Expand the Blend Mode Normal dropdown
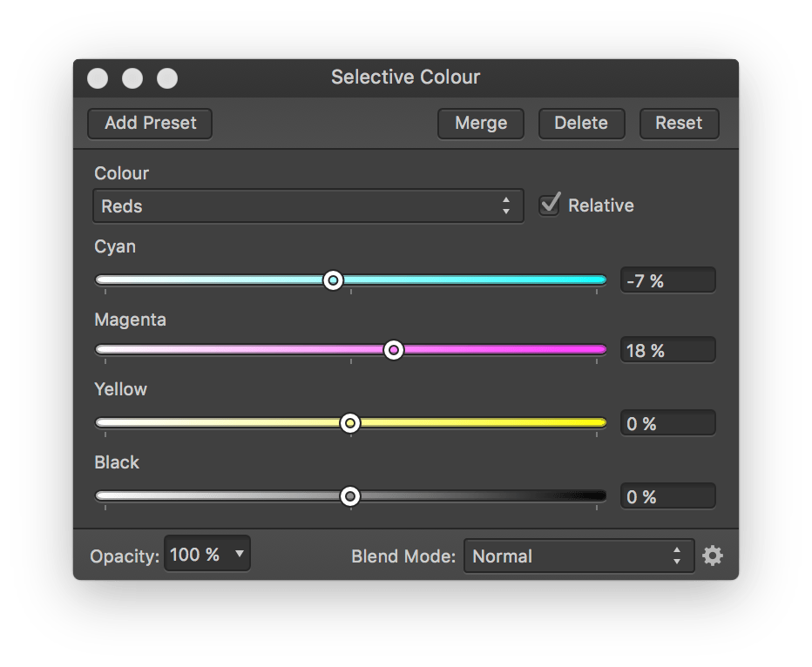The image size is (812, 667). [x=579, y=556]
